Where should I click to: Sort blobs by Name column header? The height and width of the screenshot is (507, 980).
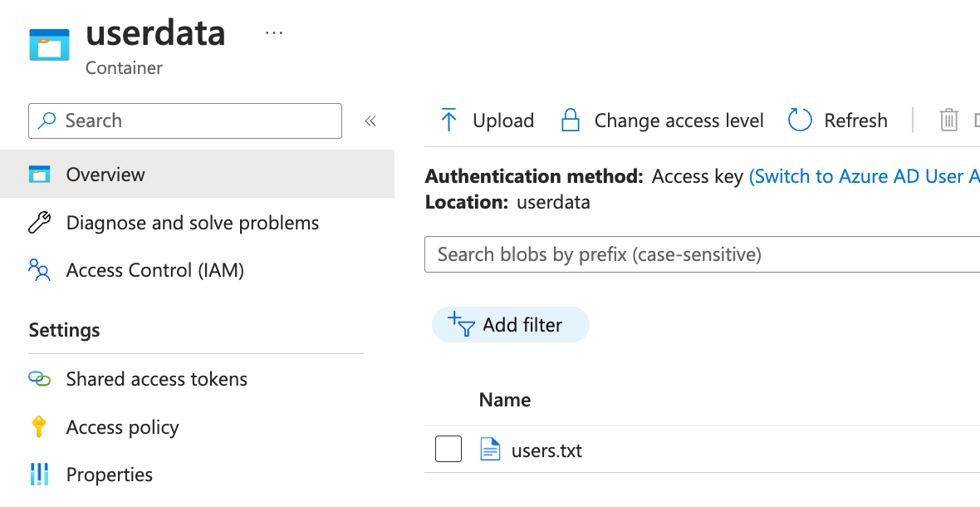[x=505, y=400]
